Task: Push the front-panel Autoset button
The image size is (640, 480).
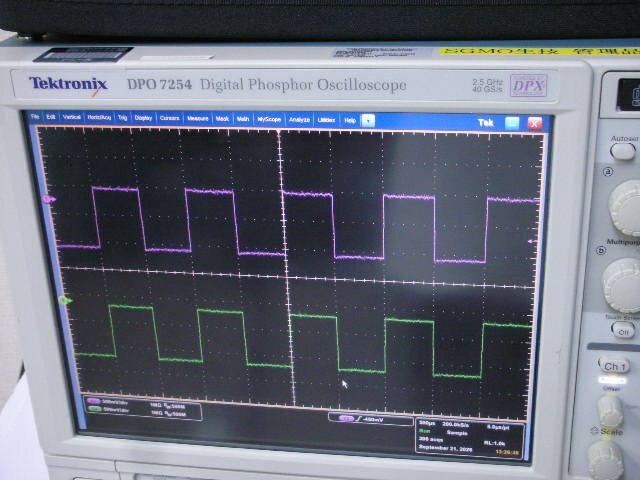Action: 622,152
